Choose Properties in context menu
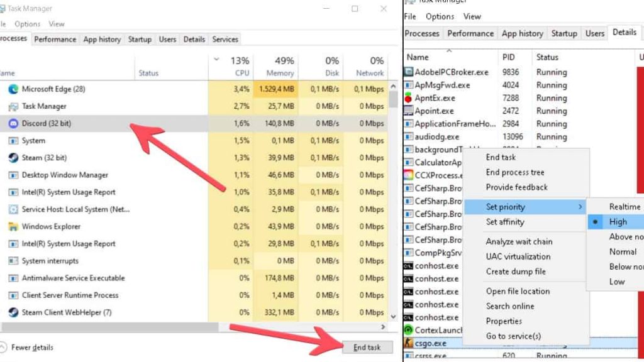644x362 pixels. click(504, 321)
